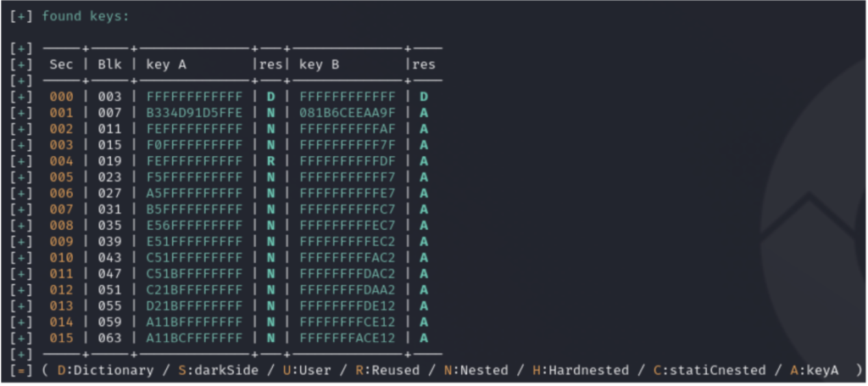Click the 'key B' column header
868x386 pixels.
coord(320,64)
